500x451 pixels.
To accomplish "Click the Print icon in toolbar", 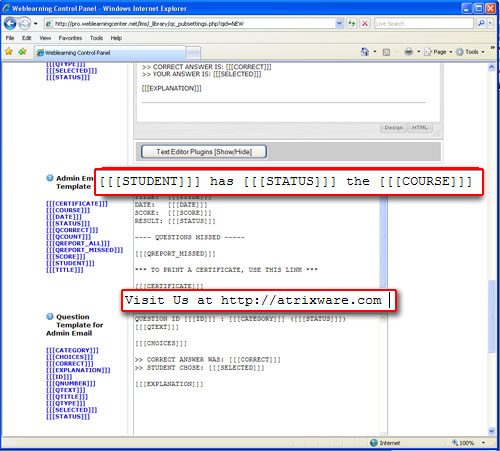I will [409, 52].
